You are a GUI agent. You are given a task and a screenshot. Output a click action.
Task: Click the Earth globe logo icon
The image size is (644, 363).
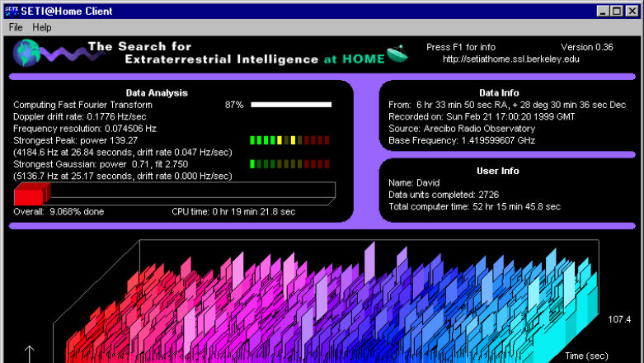[x=26, y=53]
